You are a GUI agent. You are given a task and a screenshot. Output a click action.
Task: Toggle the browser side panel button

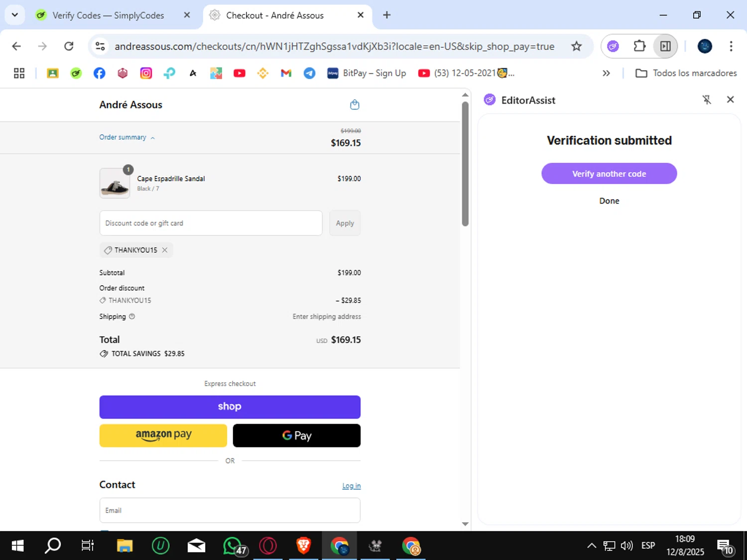(665, 46)
